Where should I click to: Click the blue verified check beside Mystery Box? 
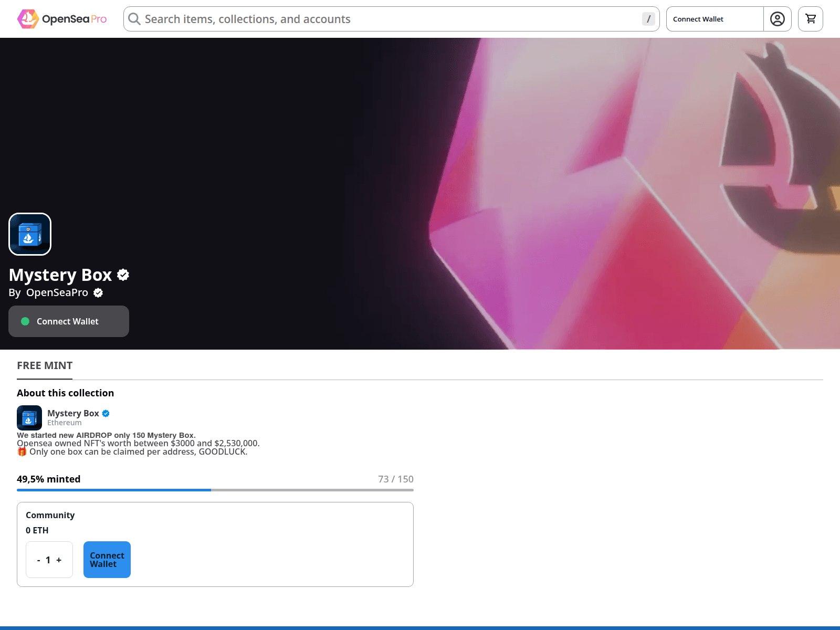(x=106, y=413)
